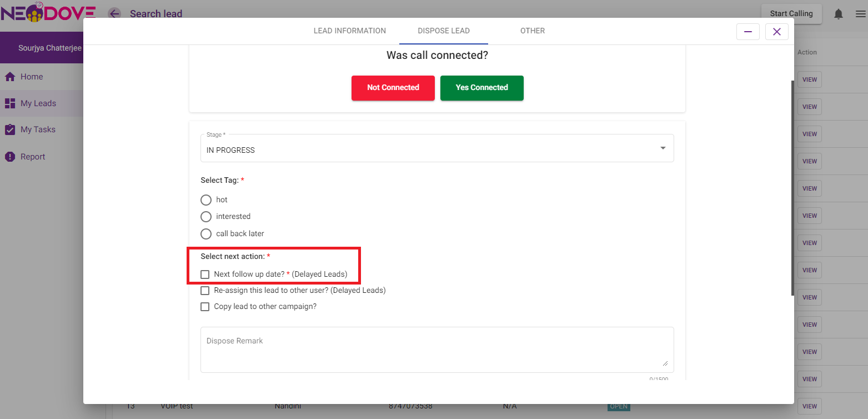Click the My Tasks checklist icon

point(10,129)
